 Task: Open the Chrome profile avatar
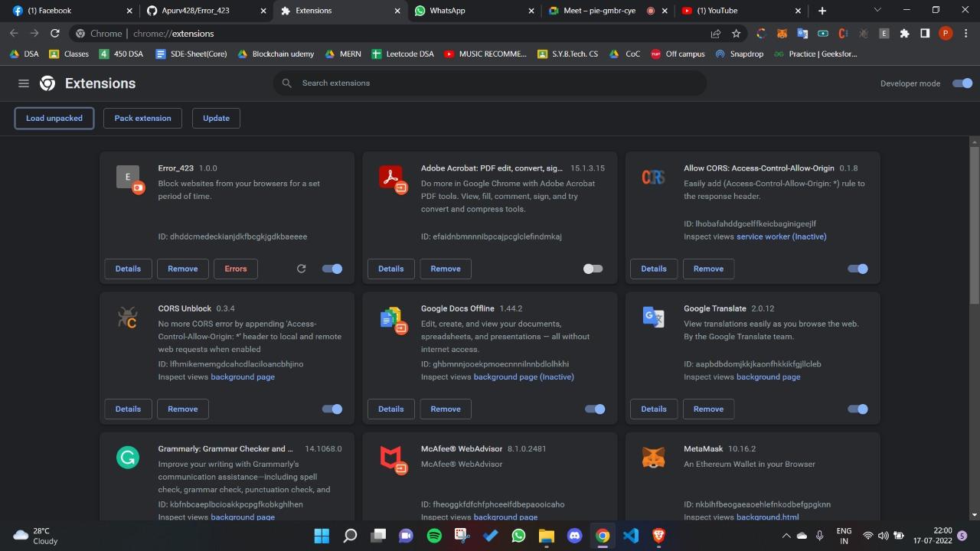coord(946,33)
